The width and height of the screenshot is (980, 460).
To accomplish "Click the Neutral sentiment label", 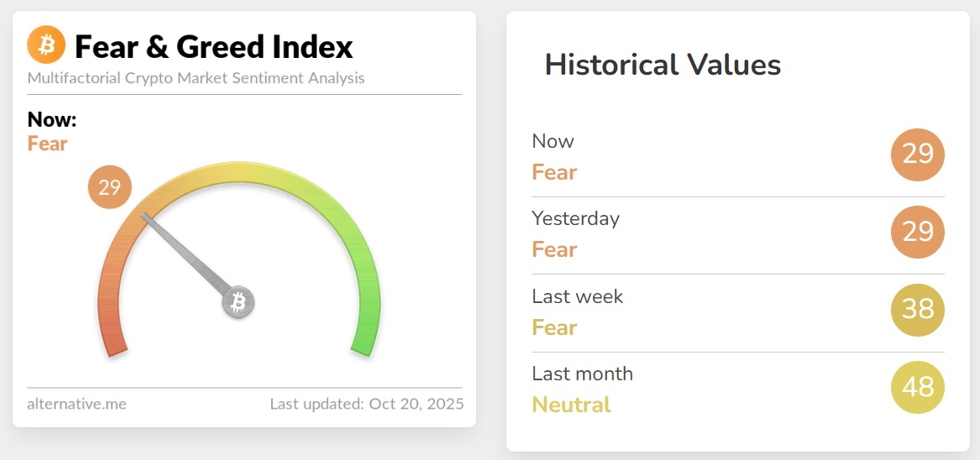I will [x=571, y=405].
